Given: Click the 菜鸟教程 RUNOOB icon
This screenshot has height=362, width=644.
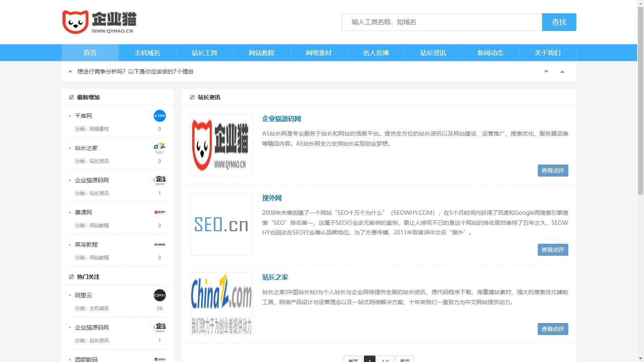Looking at the screenshot, I should (x=160, y=245).
